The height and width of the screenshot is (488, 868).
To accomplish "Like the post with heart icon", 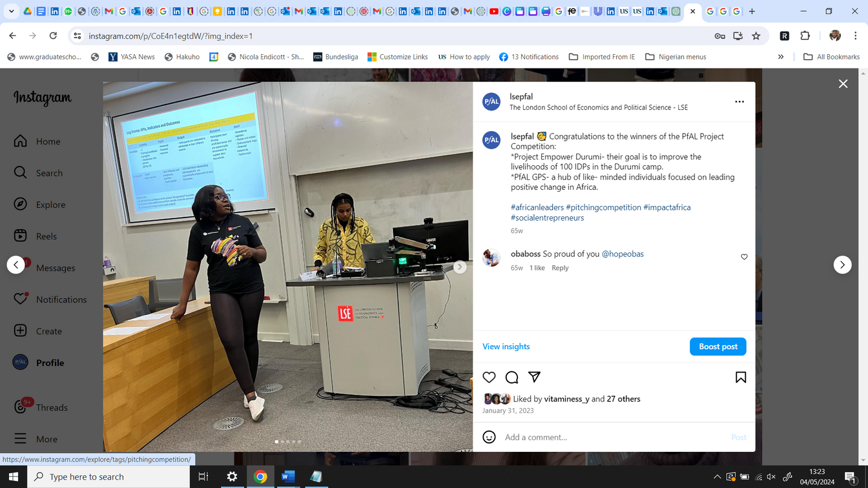I will click(x=489, y=377).
